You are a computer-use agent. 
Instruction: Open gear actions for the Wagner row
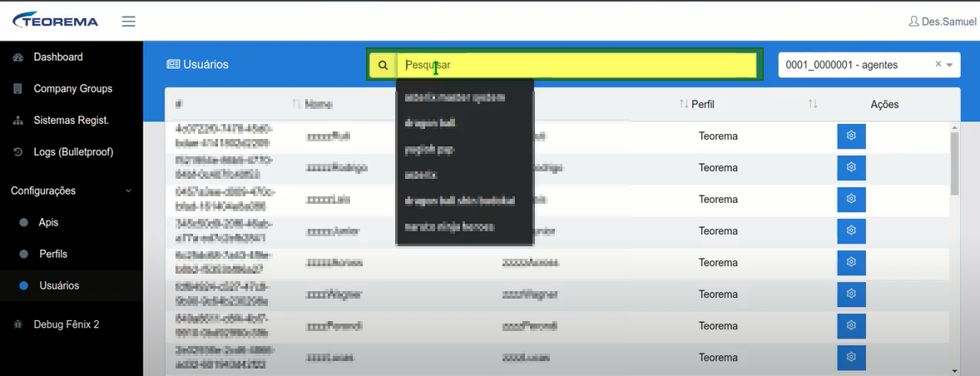click(851, 294)
